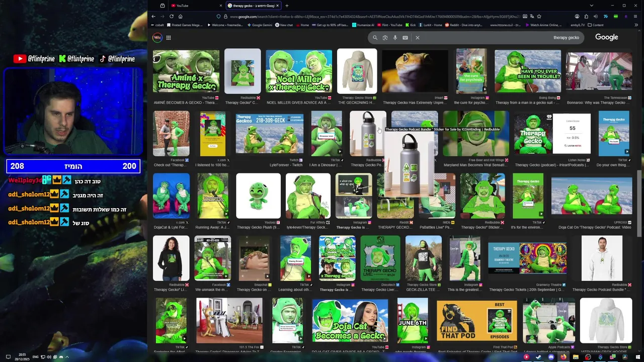The height and width of the screenshot is (362, 644).
Task: Open the Therapy Gecko Tickets Gramercy Theatre result
Action: 527,258
